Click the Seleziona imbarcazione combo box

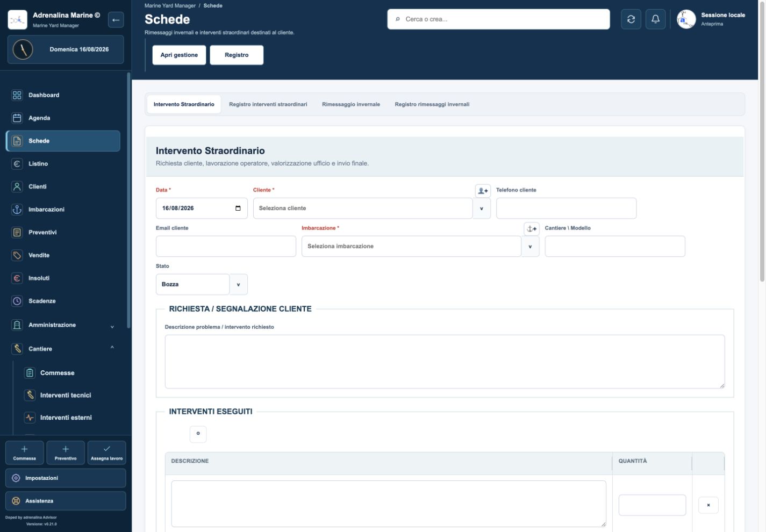[411, 247]
